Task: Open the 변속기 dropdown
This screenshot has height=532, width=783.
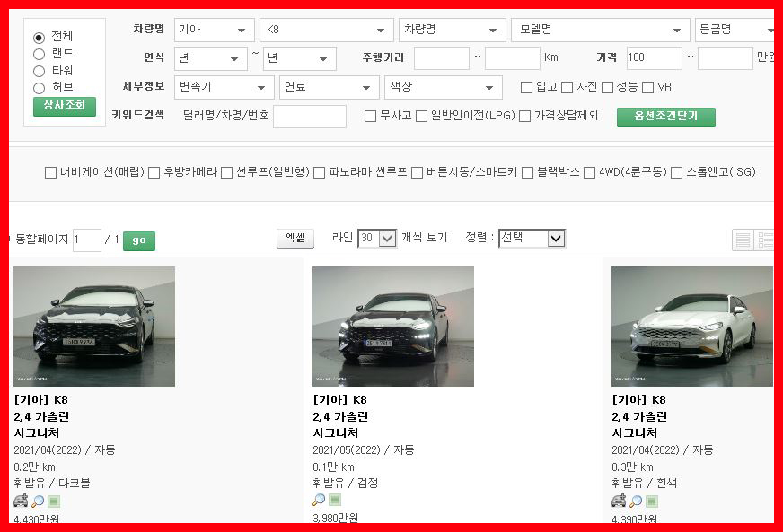Action: tap(224, 87)
